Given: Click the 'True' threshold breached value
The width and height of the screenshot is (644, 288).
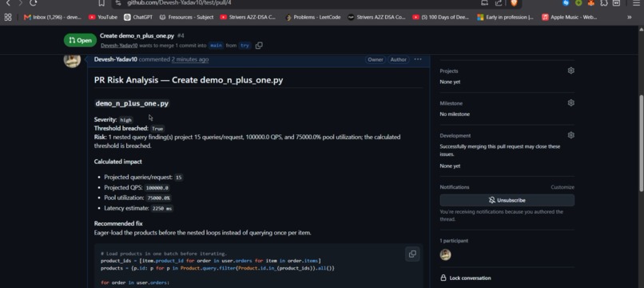Looking at the screenshot, I should pos(157,129).
